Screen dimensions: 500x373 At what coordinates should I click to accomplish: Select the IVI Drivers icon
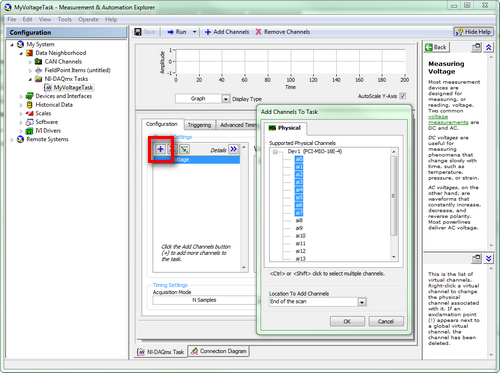tap(30, 131)
